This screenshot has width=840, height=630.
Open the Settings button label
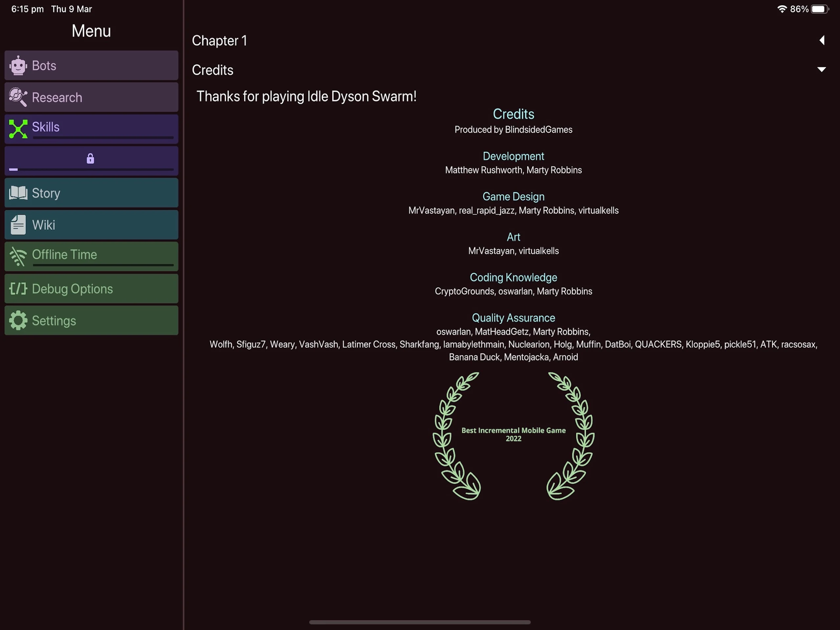[x=54, y=321]
